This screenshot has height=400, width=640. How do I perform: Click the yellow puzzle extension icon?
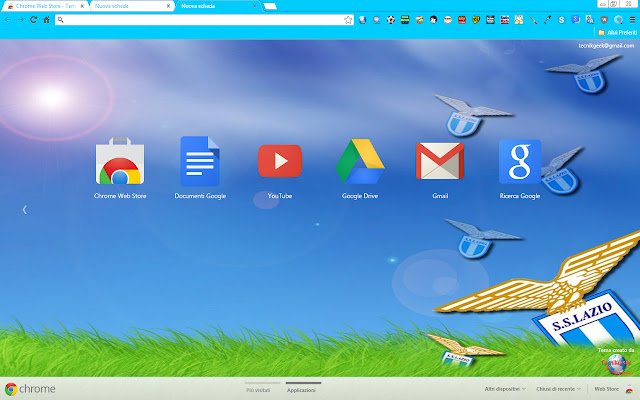point(519,20)
